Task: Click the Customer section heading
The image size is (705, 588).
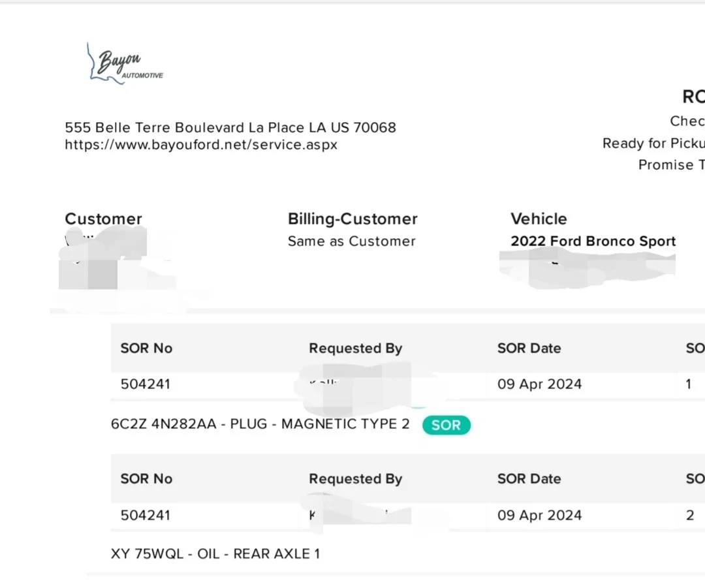Action: coord(103,219)
